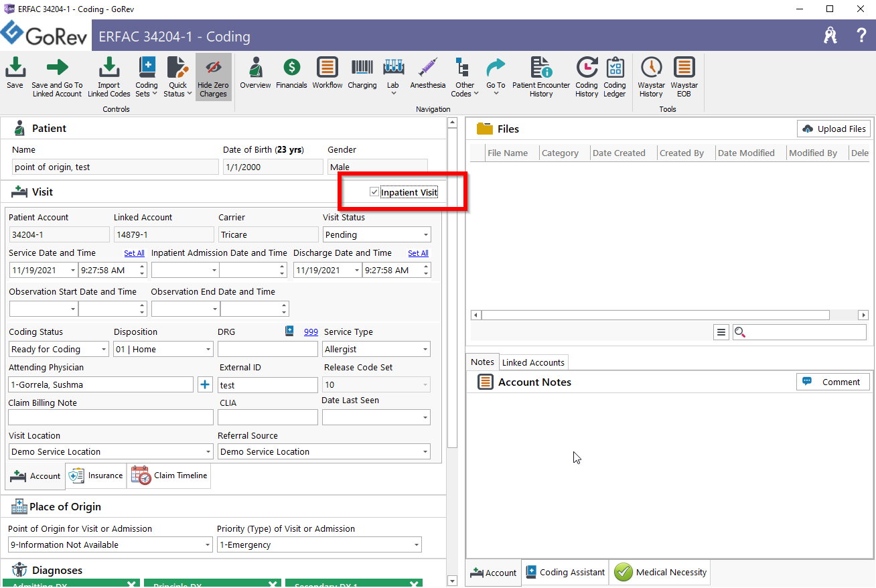Open the Coding Assistant tab
Screen dimensions: 876x588
pos(565,573)
